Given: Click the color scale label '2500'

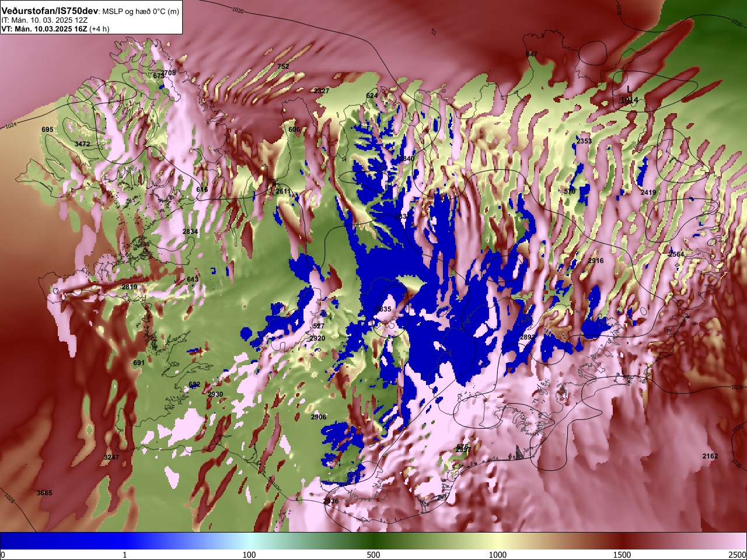Looking at the screenshot, I should point(737,555).
